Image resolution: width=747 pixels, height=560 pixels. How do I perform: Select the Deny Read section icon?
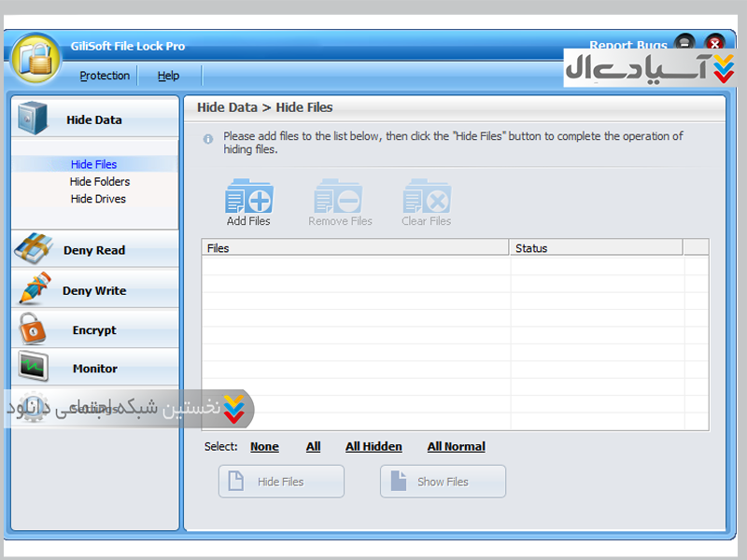pyautogui.click(x=33, y=250)
